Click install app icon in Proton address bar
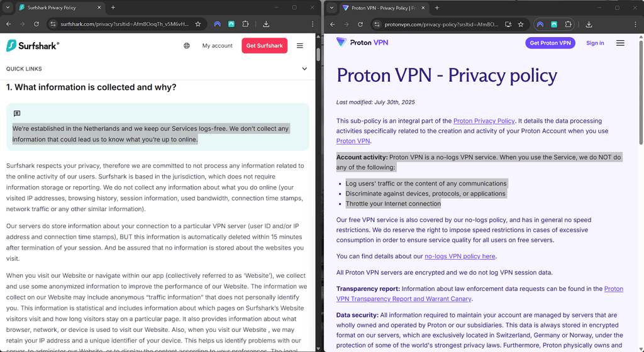The height and width of the screenshot is (352, 644). [508, 25]
